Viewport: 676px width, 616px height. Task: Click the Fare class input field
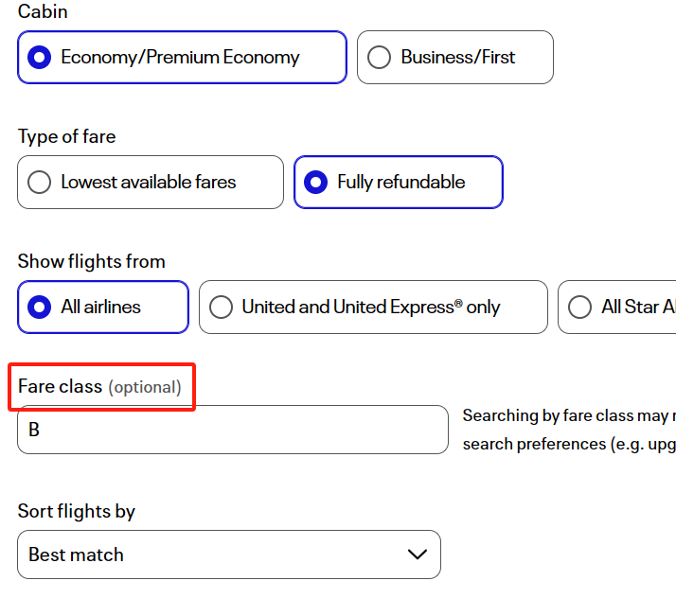232,430
